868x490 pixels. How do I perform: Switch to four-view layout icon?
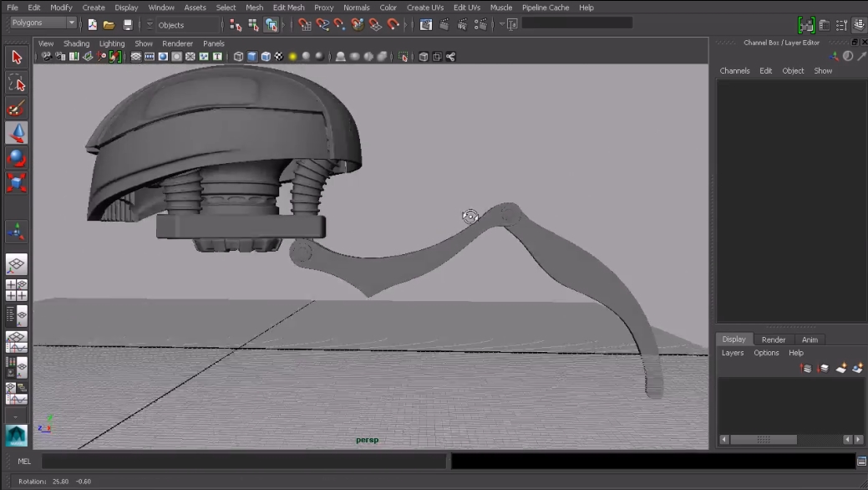pyautogui.click(x=17, y=290)
